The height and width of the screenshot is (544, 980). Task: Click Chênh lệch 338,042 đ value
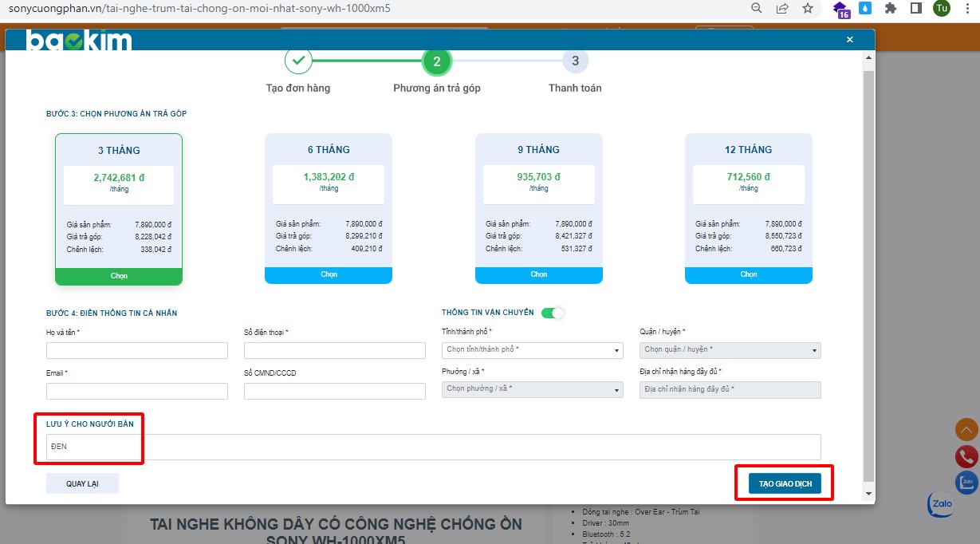point(155,250)
